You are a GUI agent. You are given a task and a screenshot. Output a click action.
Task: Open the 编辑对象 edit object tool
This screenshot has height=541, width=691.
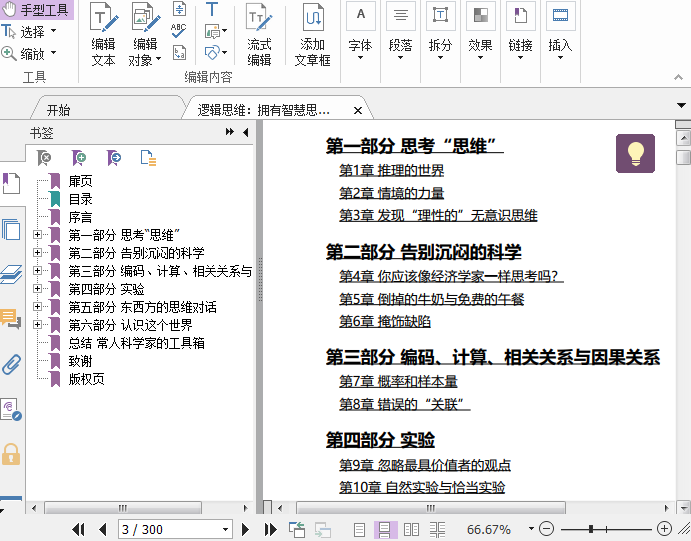click(x=145, y=34)
